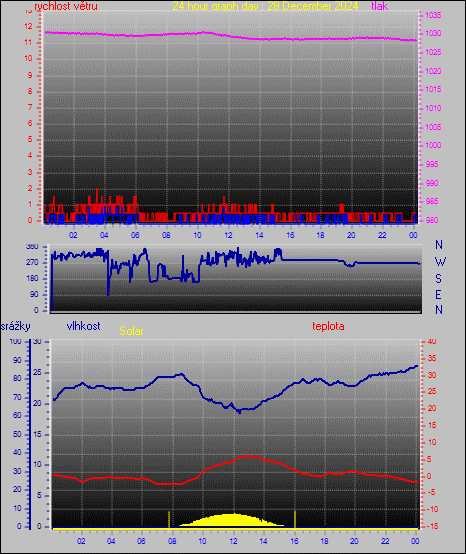The height and width of the screenshot is (554, 466).
Task: Click the 'rychlost větru' wind speed label
Action: pyautogui.click(x=66, y=6)
